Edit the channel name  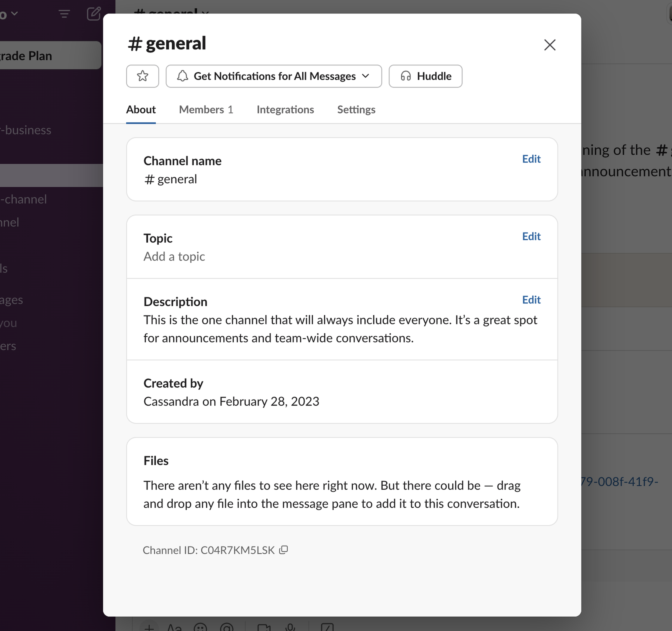click(x=531, y=159)
